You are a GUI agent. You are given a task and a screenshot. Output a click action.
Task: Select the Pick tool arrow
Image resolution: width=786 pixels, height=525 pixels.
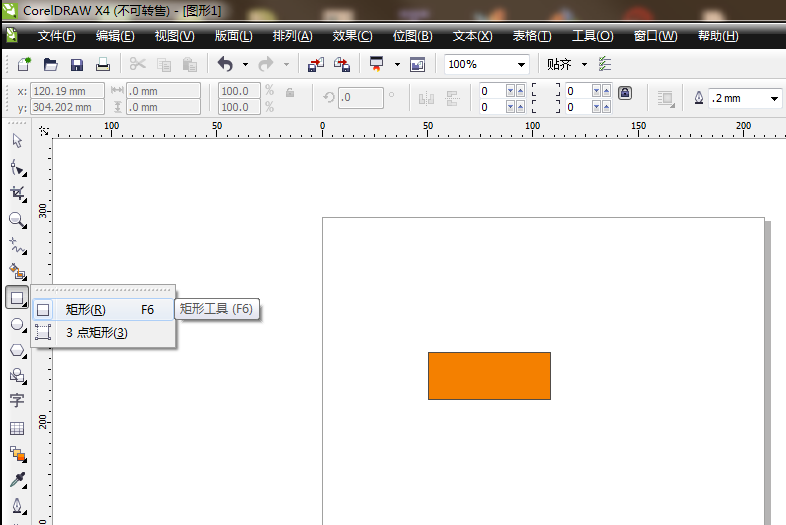pyautogui.click(x=17, y=141)
